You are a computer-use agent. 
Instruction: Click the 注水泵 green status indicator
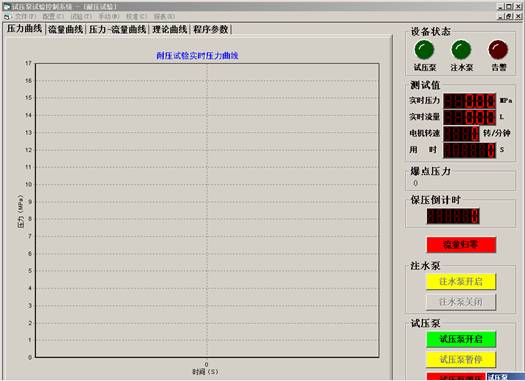[461, 50]
